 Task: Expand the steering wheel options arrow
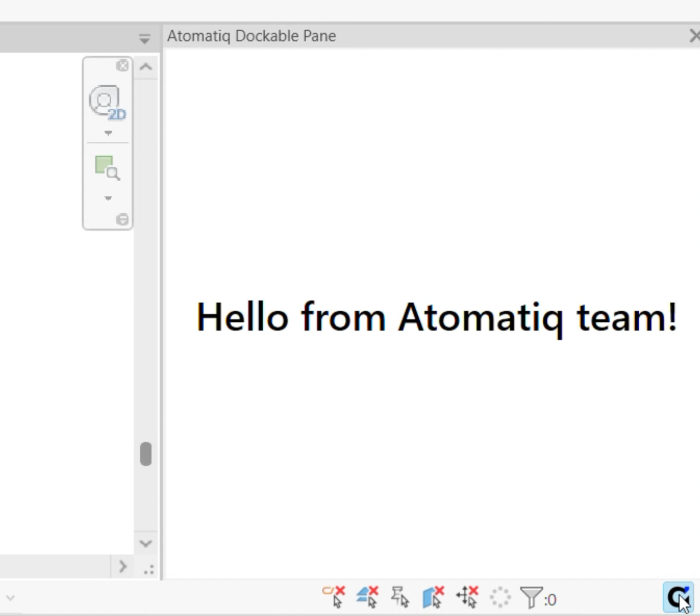coord(108,133)
